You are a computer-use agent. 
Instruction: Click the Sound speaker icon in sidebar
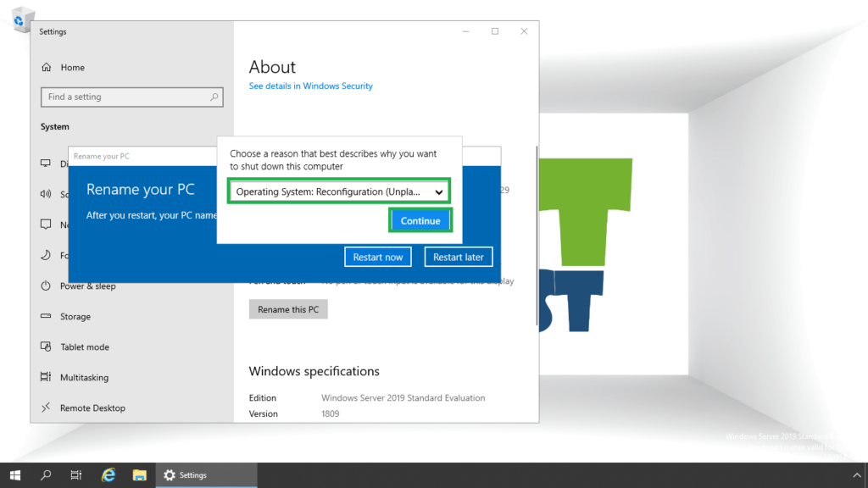point(46,194)
